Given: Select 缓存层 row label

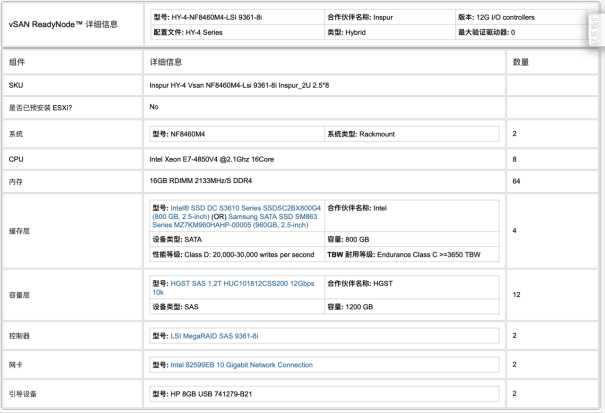Looking at the screenshot, I should pyautogui.click(x=19, y=231).
